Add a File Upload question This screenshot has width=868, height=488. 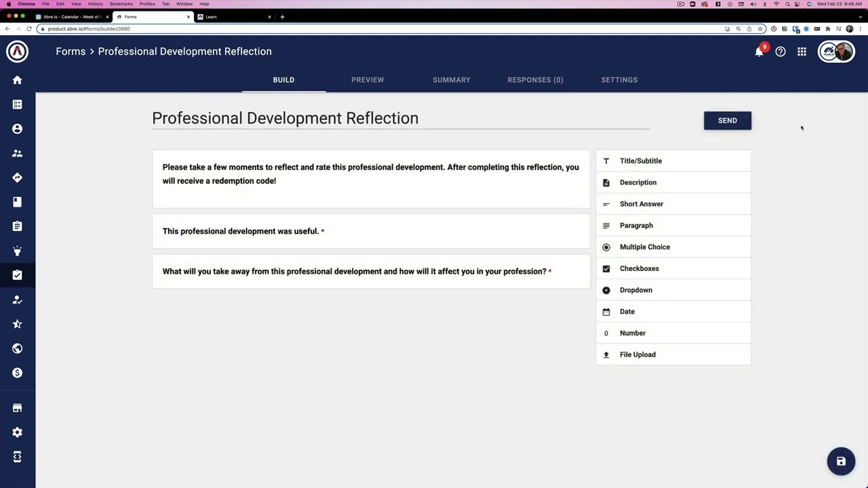[673, 354]
